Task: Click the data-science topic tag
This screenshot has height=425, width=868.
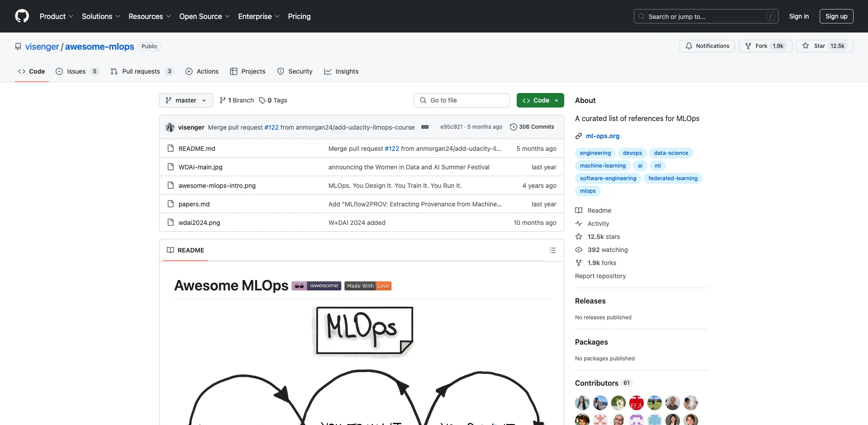Action: (x=671, y=153)
